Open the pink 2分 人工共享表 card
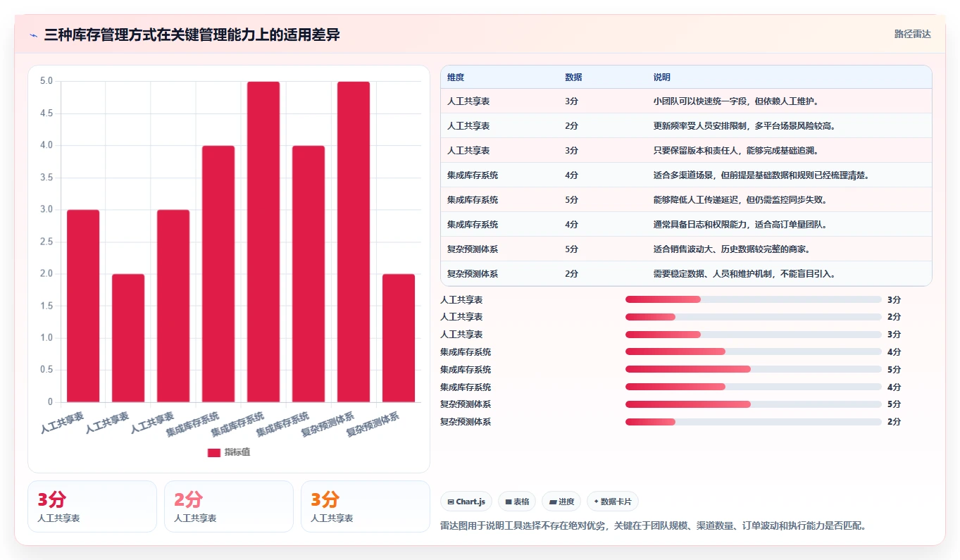This screenshot has width=960, height=560. [229, 506]
